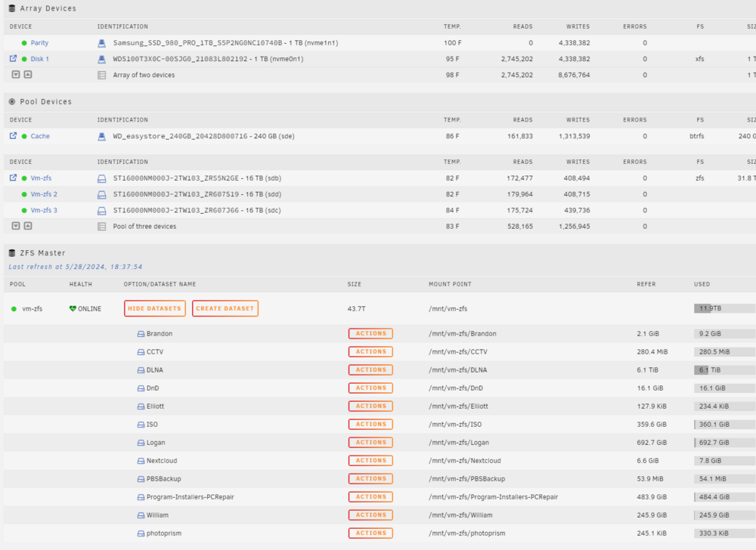Click the ZFS Master database icon
The height and width of the screenshot is (550, 756).
pyautogui.click(x=12, y=253)
